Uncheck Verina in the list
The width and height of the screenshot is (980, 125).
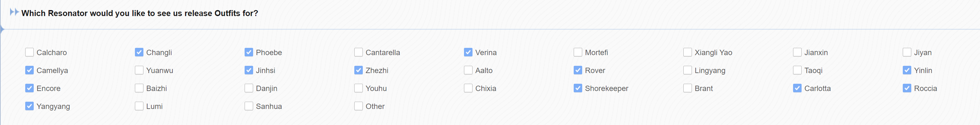[x=468, y=52]
